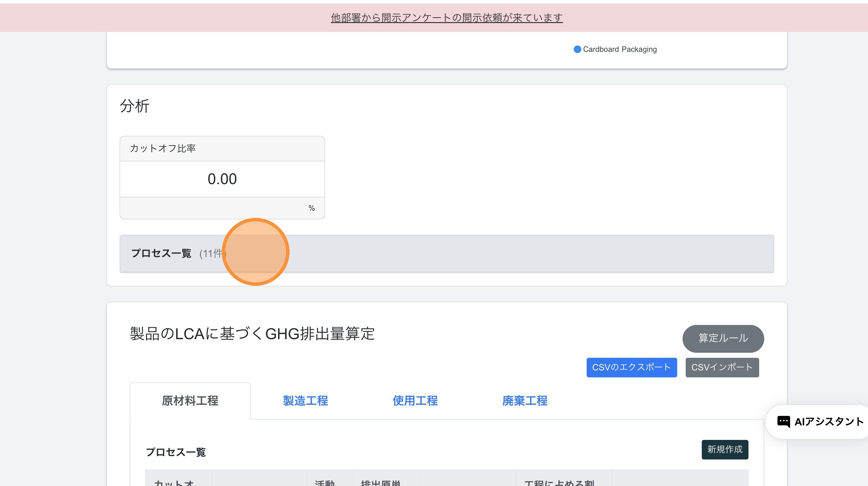Image resolution: width=868 pixels, height=486 pixels.
Task: Click the 活動 table column header
Action: coord(325,482)
